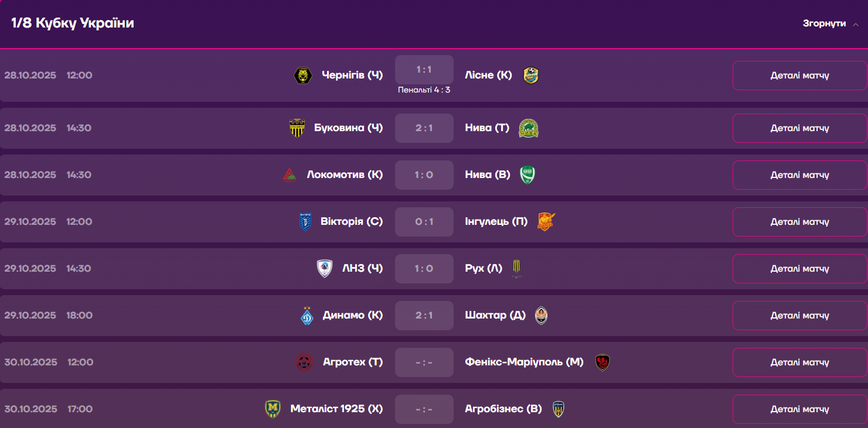Click the Рух (Л) club logo
This screenshot has width=868, height=428.
pos(516,269)
